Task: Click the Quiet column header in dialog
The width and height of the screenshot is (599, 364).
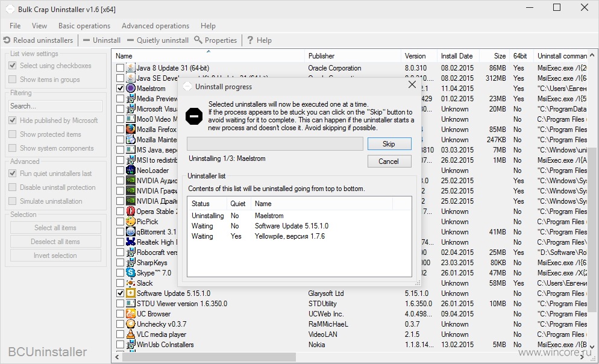Action: click(239, 204)
